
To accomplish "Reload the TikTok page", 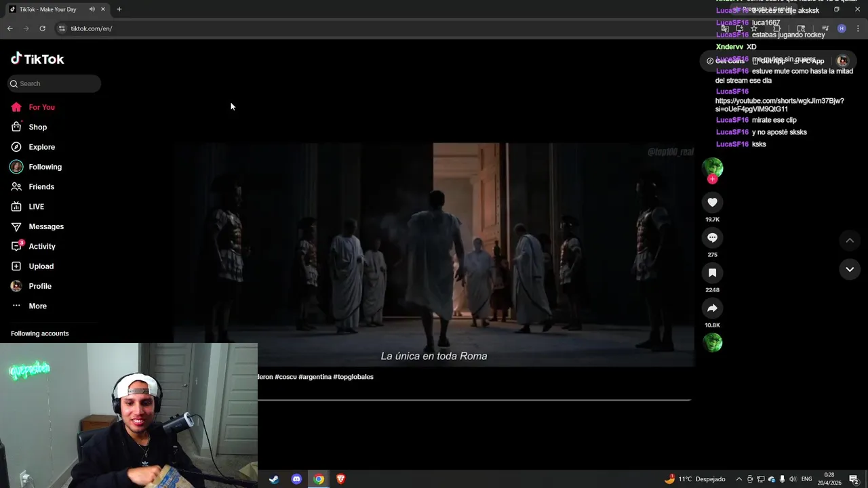I will point(42,28).
